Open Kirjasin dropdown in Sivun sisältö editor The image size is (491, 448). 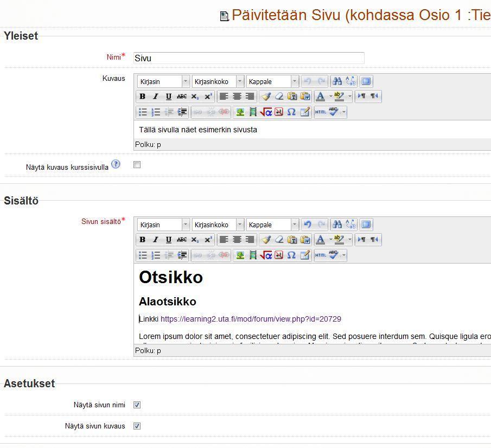pos(163,225)
